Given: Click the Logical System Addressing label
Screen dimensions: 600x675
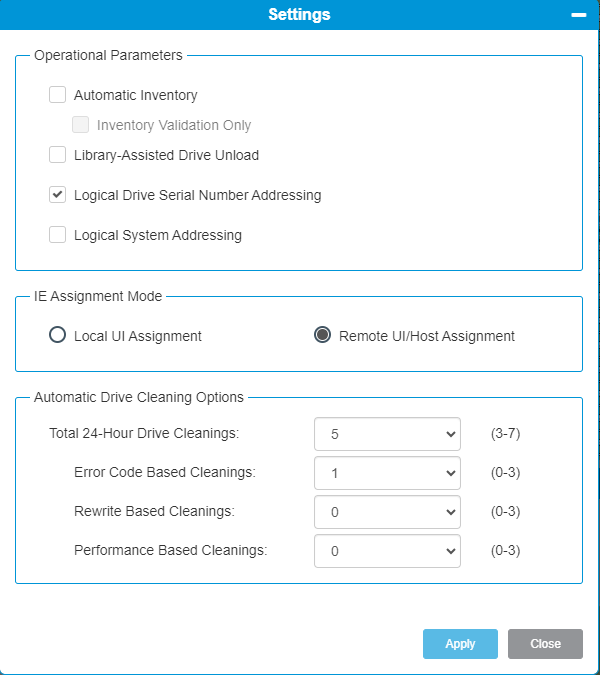Looking at the screenshot, I should [158, 236].
